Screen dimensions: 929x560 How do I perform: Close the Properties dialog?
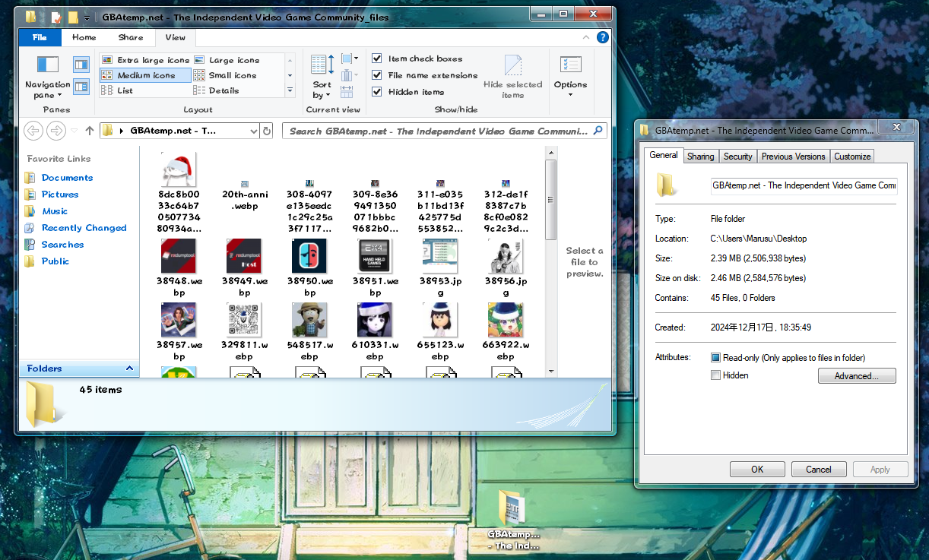point(896,128)
